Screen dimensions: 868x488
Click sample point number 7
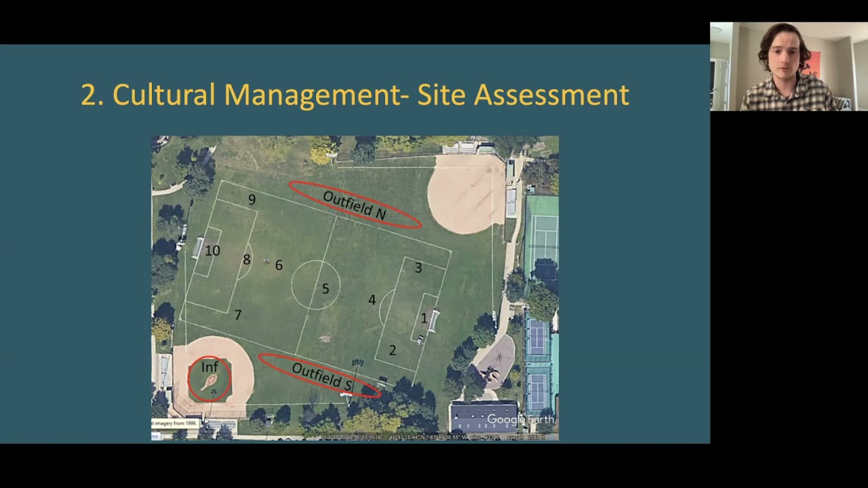pos(237,315)
